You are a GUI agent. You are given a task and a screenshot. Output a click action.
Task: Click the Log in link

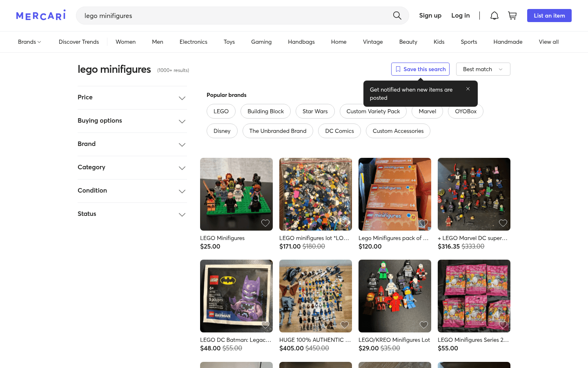click(x=461, y=16)
